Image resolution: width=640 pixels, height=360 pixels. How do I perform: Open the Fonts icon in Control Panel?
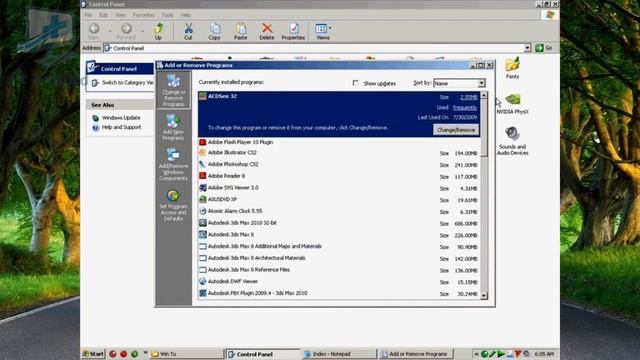pos(513,68)
